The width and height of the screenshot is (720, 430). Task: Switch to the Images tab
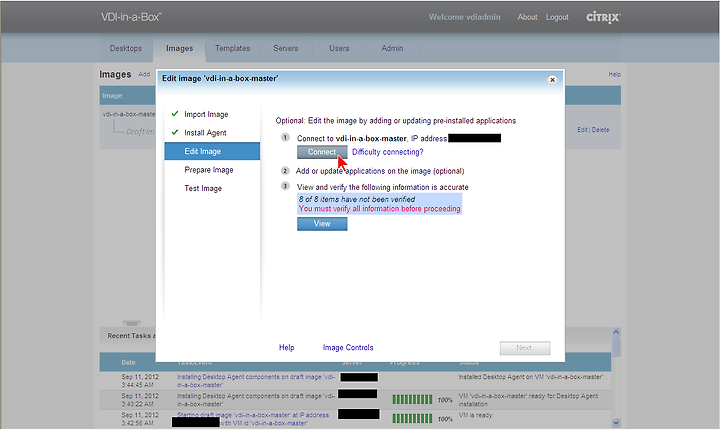180,48
